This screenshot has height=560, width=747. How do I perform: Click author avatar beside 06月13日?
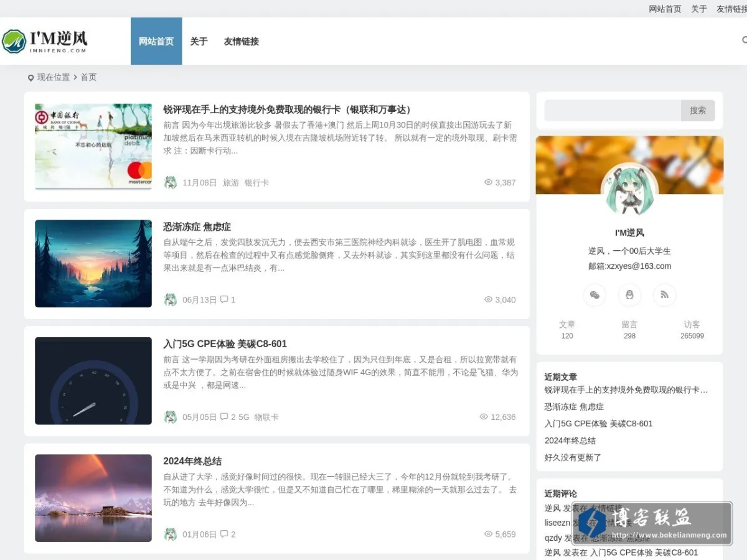point(170,300)
